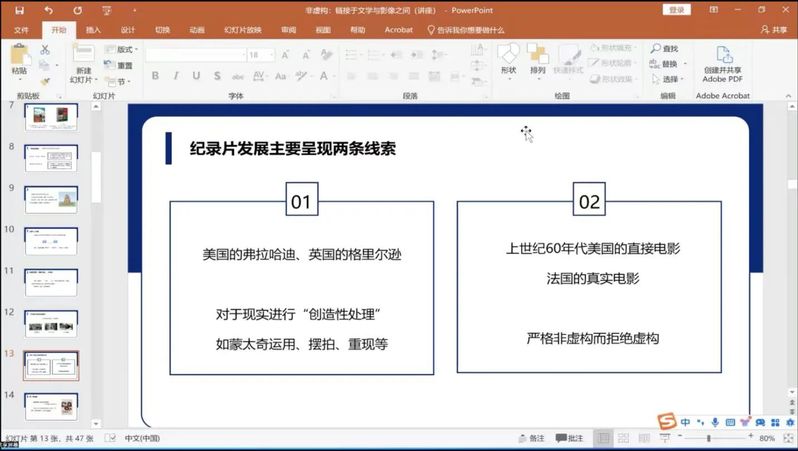Undo the last action
Screen dimensions: 798x451
pos(48,10)
